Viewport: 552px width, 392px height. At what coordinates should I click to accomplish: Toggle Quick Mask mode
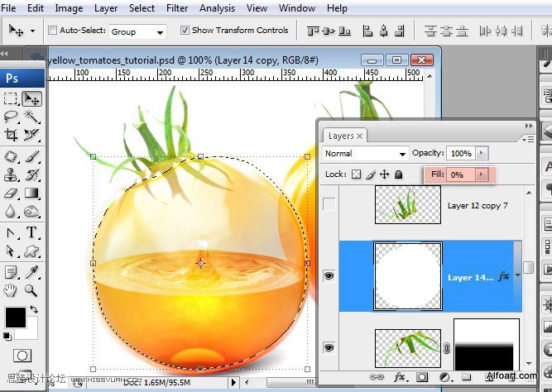pos(22,356)
